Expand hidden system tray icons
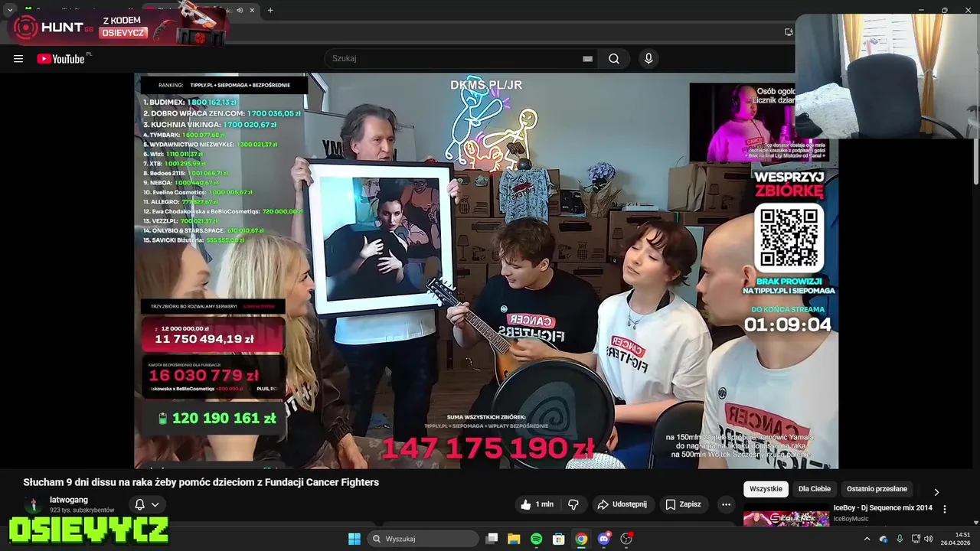 pos(867,539)
